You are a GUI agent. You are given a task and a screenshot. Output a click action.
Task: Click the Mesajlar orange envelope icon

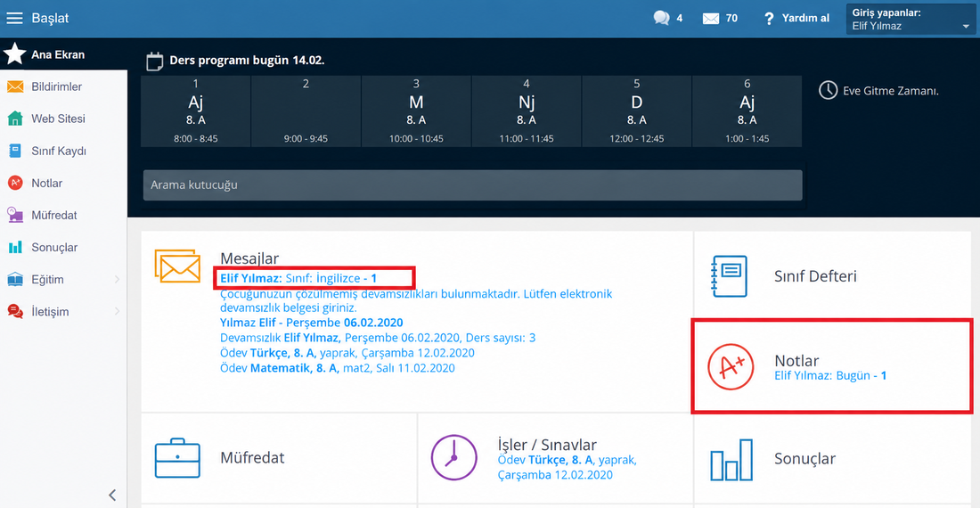177,266
